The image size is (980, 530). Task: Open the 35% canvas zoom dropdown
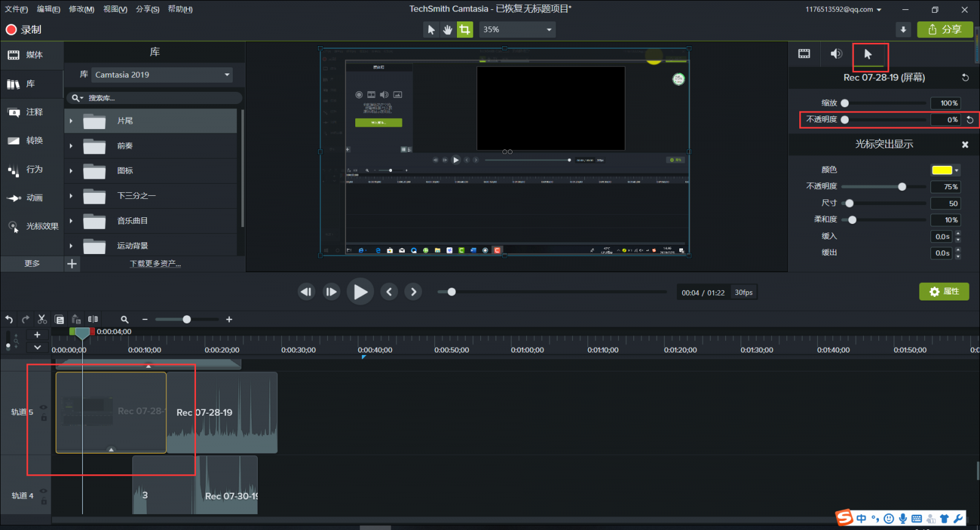517,29
